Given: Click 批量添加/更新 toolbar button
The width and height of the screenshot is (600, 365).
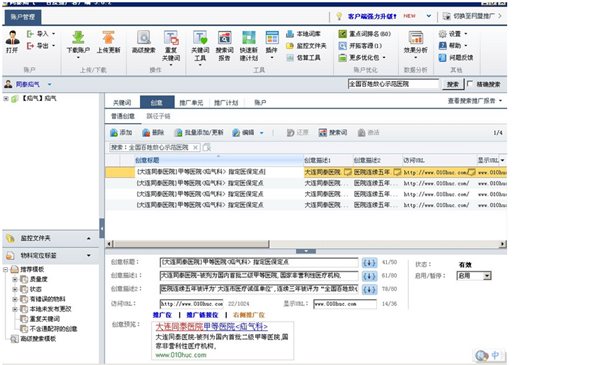Looking at the screenshot, I should 199,133.
